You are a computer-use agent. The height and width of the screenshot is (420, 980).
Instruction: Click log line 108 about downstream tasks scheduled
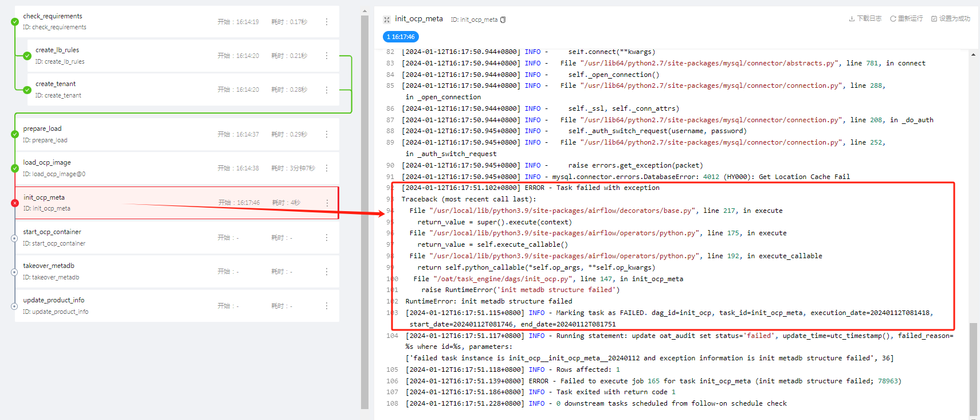click(x=596, y=403)
